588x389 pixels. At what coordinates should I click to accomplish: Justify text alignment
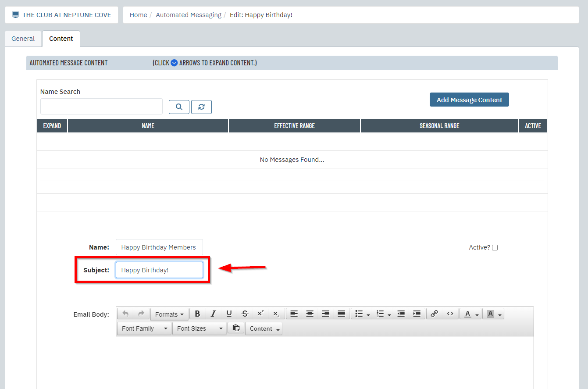pos(341,314)
